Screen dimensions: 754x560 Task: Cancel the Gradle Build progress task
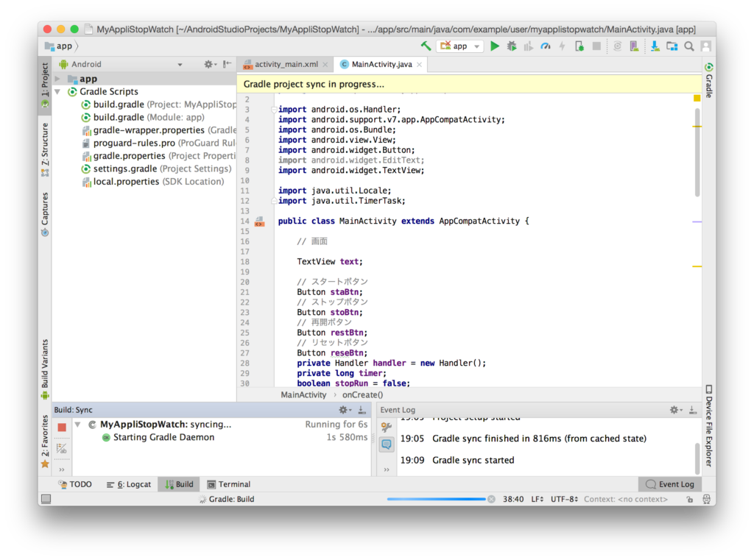click(491, 499)
